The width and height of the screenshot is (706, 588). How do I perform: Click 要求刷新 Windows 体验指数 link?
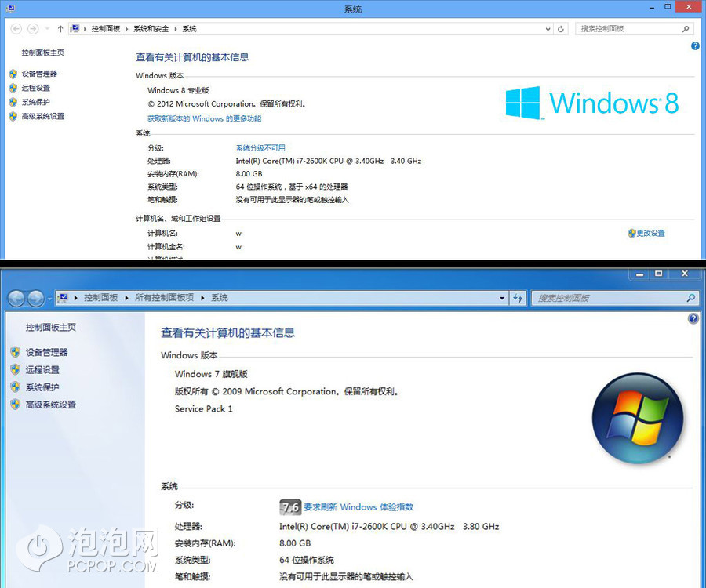358,507
